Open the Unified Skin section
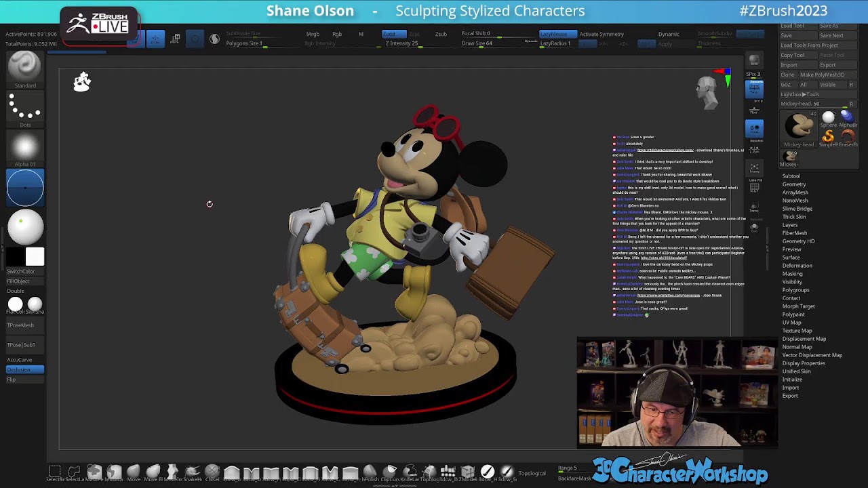Viewport: 868px width, 488px height. click(797, 371)
